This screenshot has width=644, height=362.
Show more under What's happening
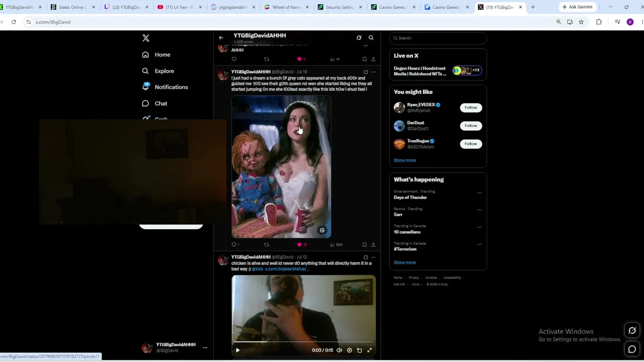point(405,262)
